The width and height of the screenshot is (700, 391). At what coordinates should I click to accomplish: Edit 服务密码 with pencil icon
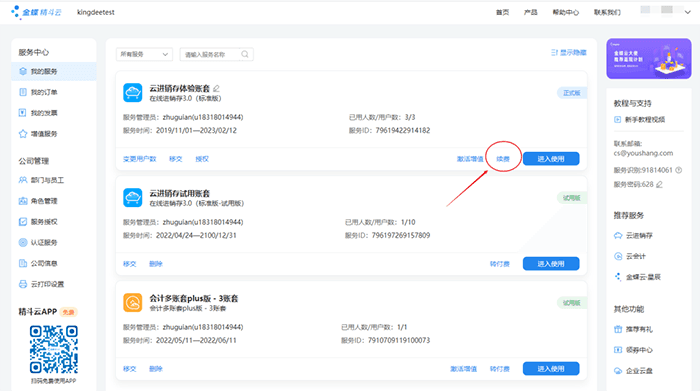pyautogui.click(x=659, y=184)
